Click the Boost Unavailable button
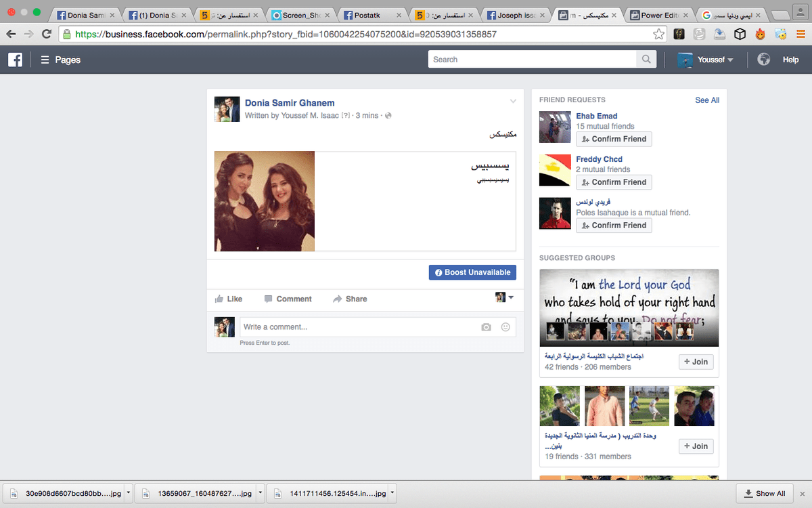 point(472,272)
